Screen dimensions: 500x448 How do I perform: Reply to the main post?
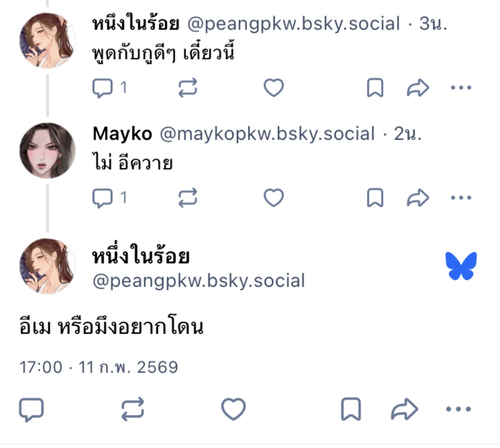pyautogui.click(x=32, y=409)
